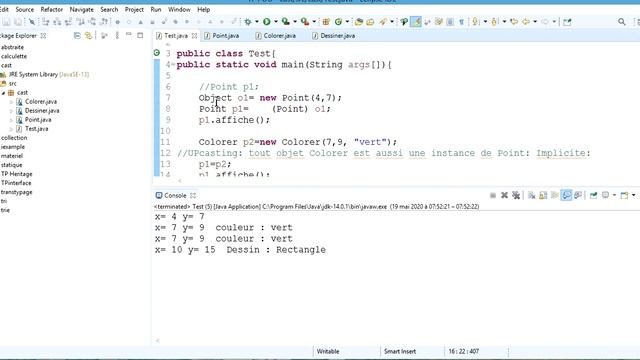Open the Back history dropdown arrow
The width and height of the screenshot is (640, 360).
coord(535,22)
